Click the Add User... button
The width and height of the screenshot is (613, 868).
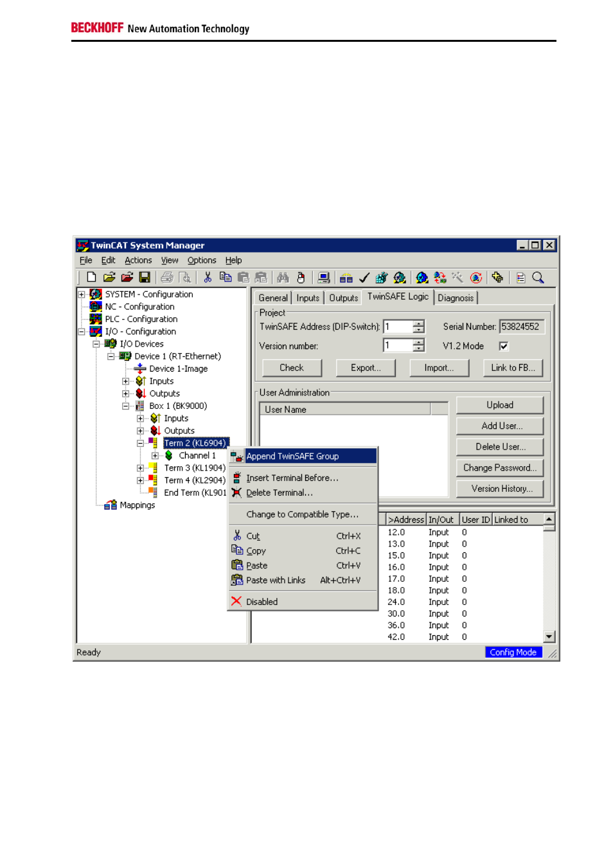(500, 426)
